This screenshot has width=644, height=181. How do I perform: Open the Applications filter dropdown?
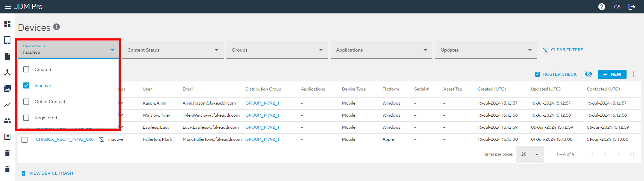click(x=381, y=50)
